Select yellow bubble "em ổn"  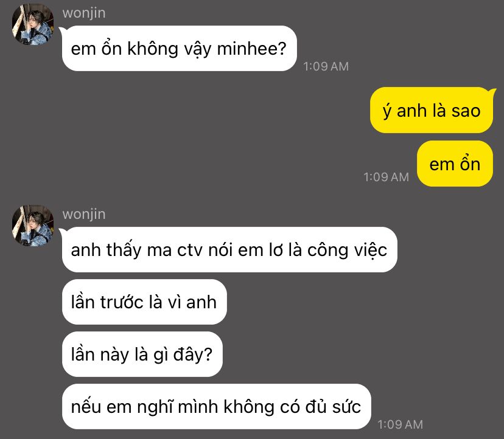[455, 164]
